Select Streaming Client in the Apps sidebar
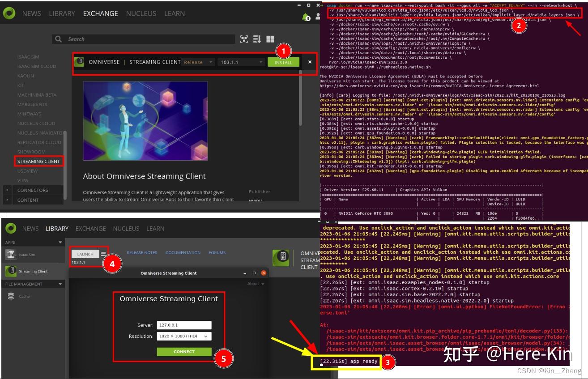The height and width of the screenshot is (379, 588). tap(34, 271)
